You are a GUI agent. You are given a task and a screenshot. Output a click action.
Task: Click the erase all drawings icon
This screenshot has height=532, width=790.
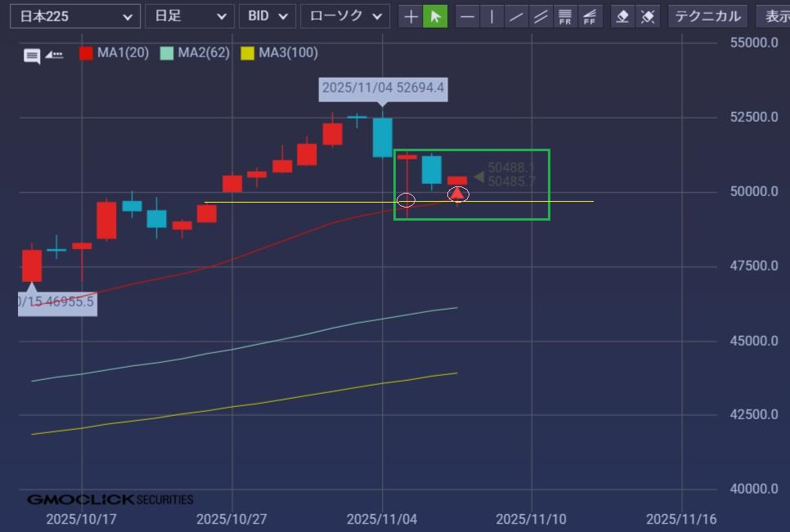pyautogui.click(x=648, y=16)
